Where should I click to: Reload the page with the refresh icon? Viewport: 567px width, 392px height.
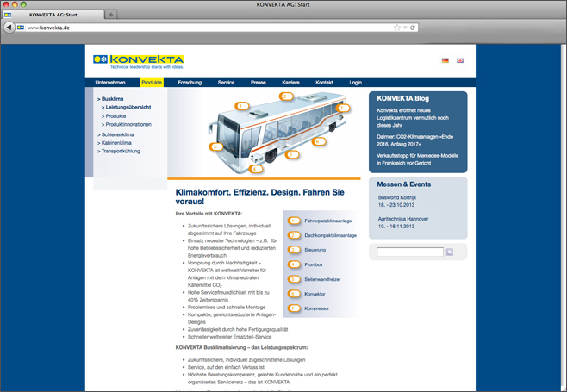[413, 28]
